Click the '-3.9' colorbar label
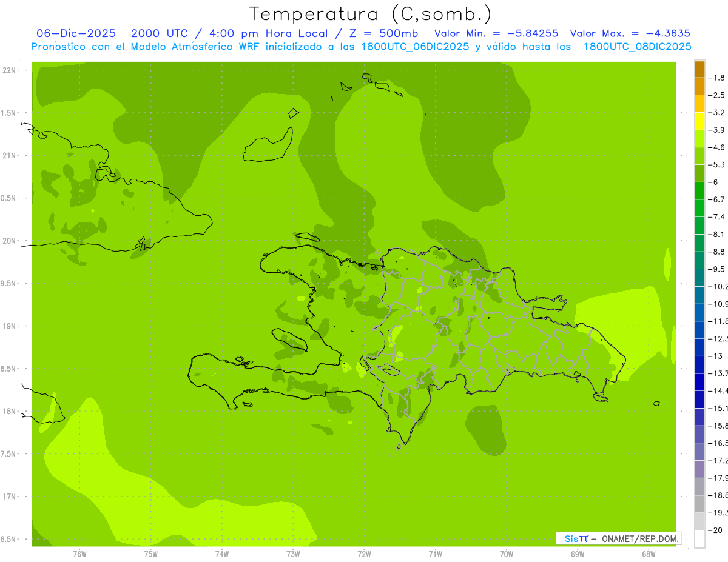Screen dimensions: 728x562 [x=716, y=130]
